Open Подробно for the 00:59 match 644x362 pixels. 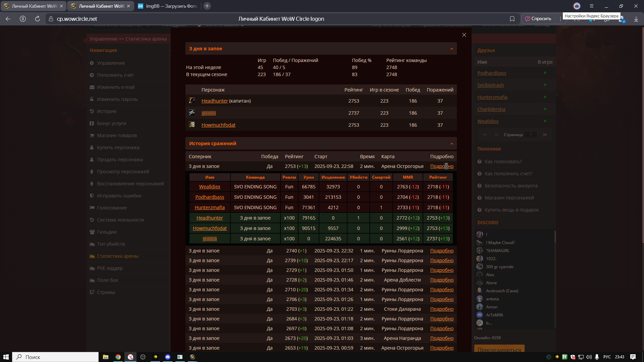point(442,348)
